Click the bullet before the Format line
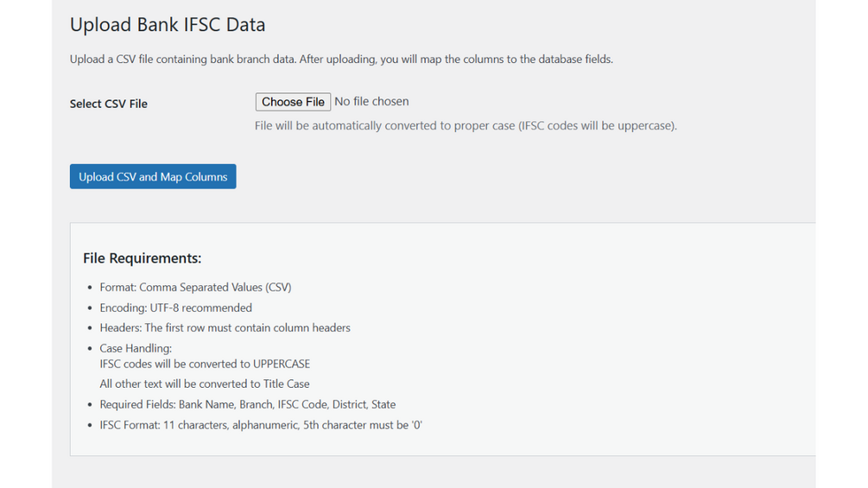This screenshot has height=488, width=868. [x=90, y=288]
